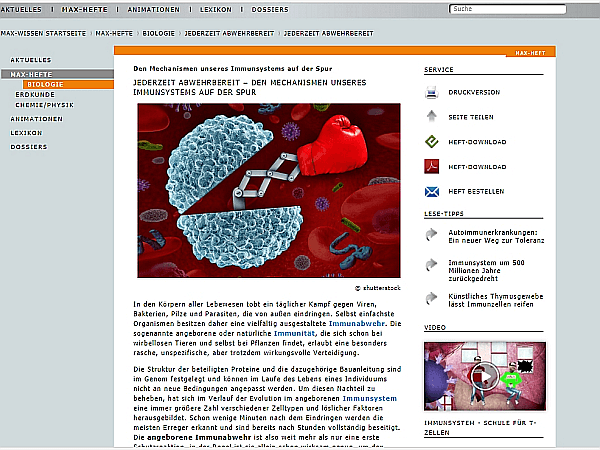600x450 pixels.
Task: Click the green e-paper Heft-Download icon
Action: [x=432, y=142]
